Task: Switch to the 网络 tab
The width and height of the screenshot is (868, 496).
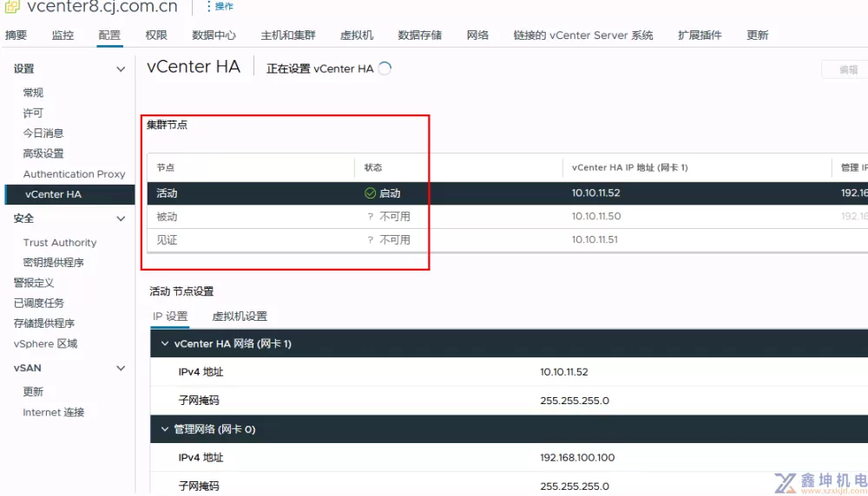Action: click(477, 36)
